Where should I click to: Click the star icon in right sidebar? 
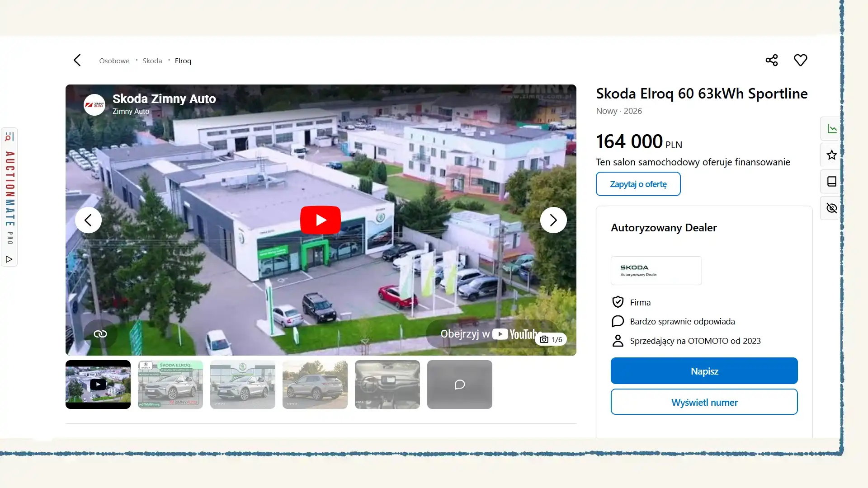point(831,155)
